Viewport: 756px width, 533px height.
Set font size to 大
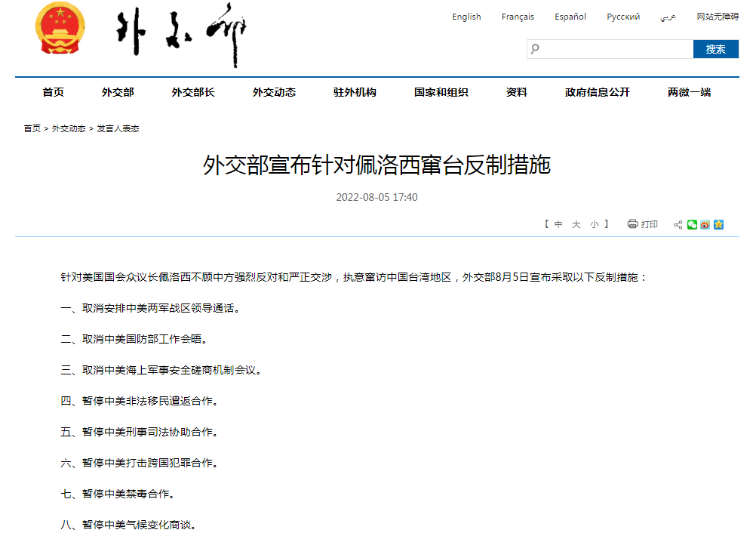576,224
